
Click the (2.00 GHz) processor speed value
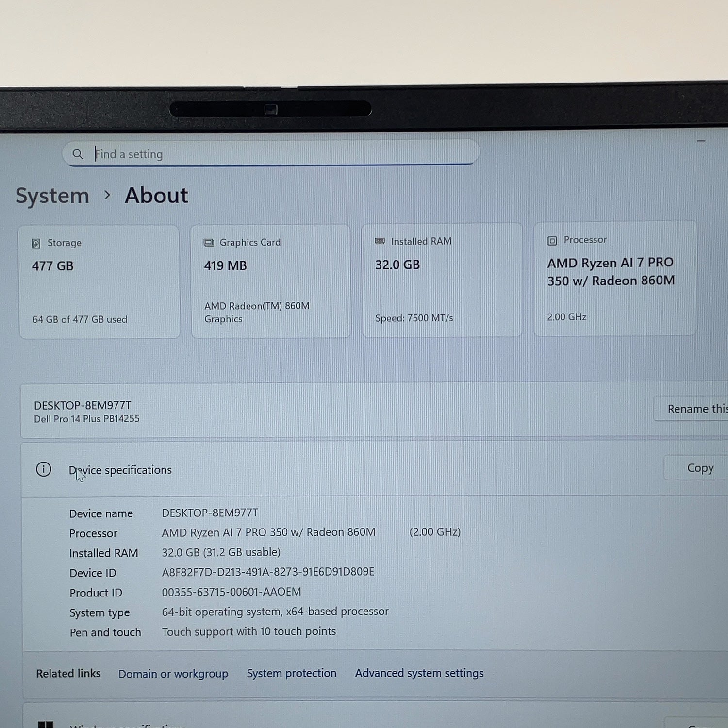click(x=435, y=532)
